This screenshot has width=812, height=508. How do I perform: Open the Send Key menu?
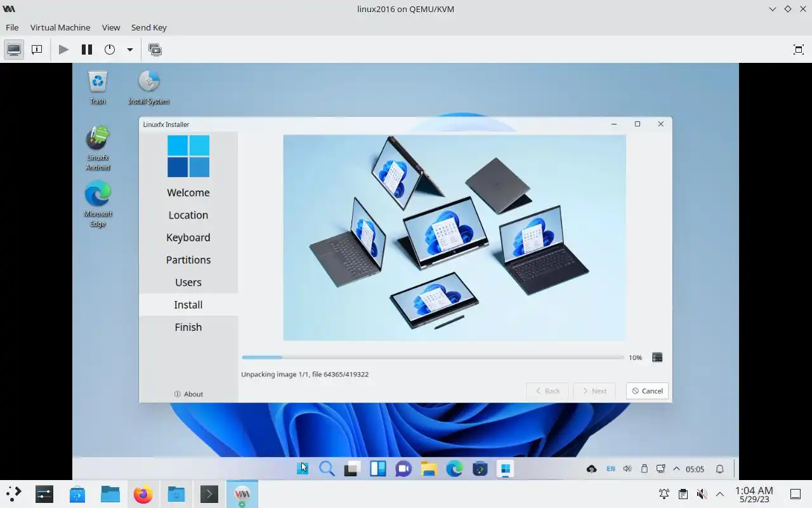pos(149,27)
